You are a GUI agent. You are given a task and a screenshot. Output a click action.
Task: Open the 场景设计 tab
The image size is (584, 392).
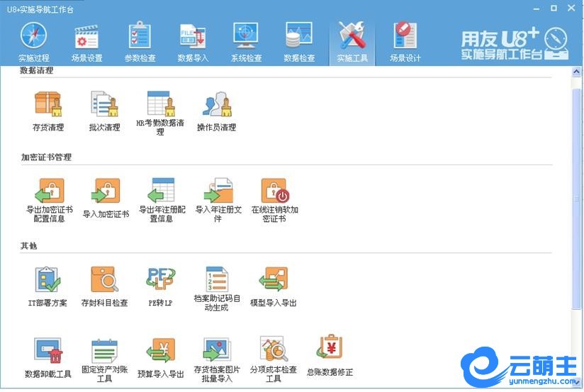(405, 42)
